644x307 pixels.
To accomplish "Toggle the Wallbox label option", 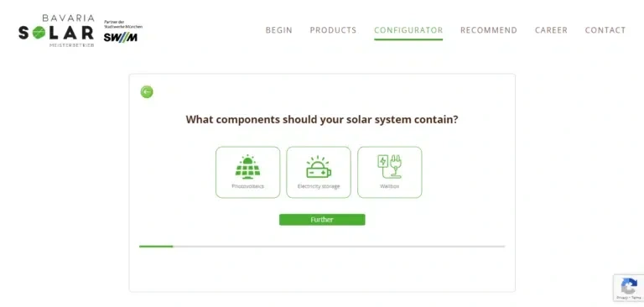I will tap(389, 186).
